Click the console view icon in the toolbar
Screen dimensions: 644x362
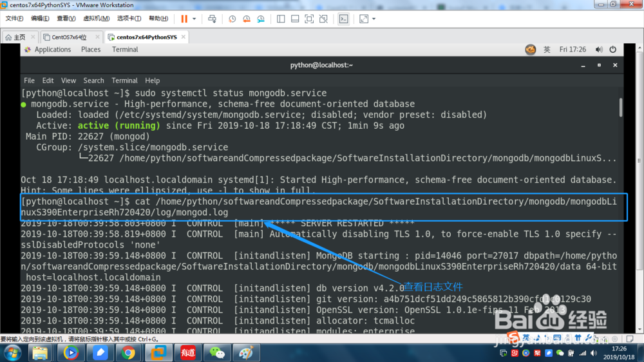tap(343, 19)
